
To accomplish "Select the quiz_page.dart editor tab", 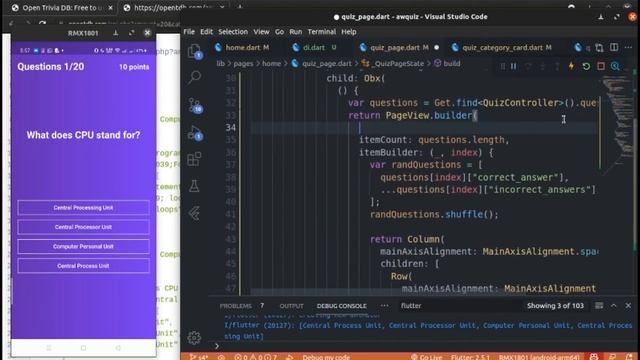I will coord(395,48).
